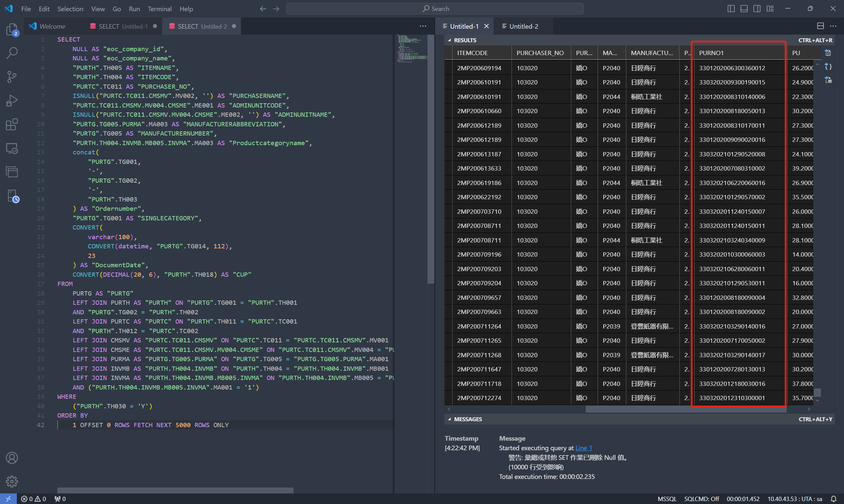The height and width of the screenshot is (504, 844).
Task: Open the Remote Explorer view
Action: pos(12,148)
